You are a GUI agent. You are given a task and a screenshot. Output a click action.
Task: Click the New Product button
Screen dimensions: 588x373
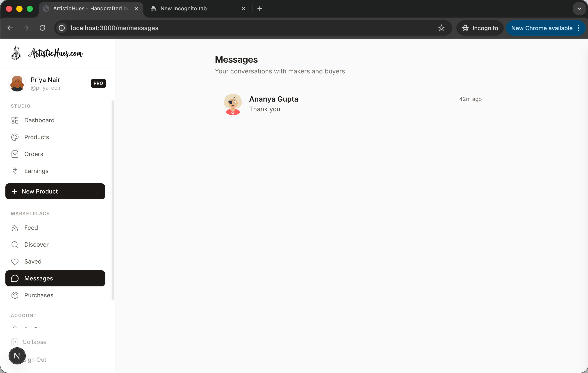tap(55, 191)
